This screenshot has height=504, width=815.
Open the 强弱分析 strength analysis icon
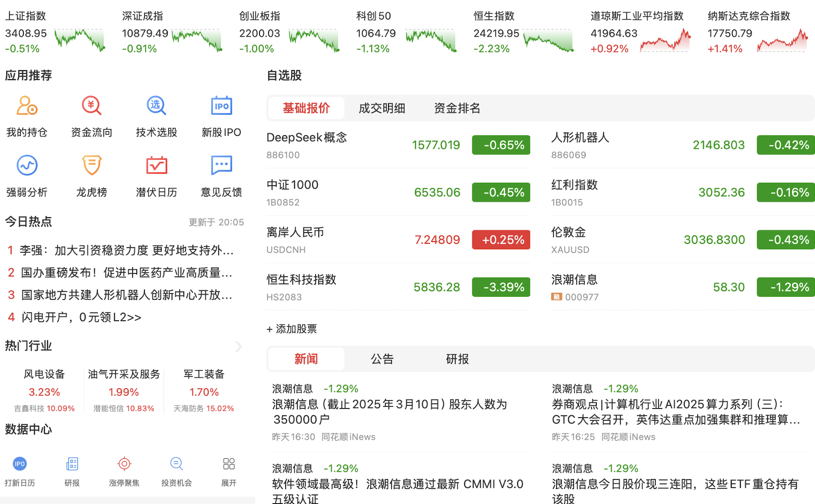pyautogui.click(x=27, y=165)
